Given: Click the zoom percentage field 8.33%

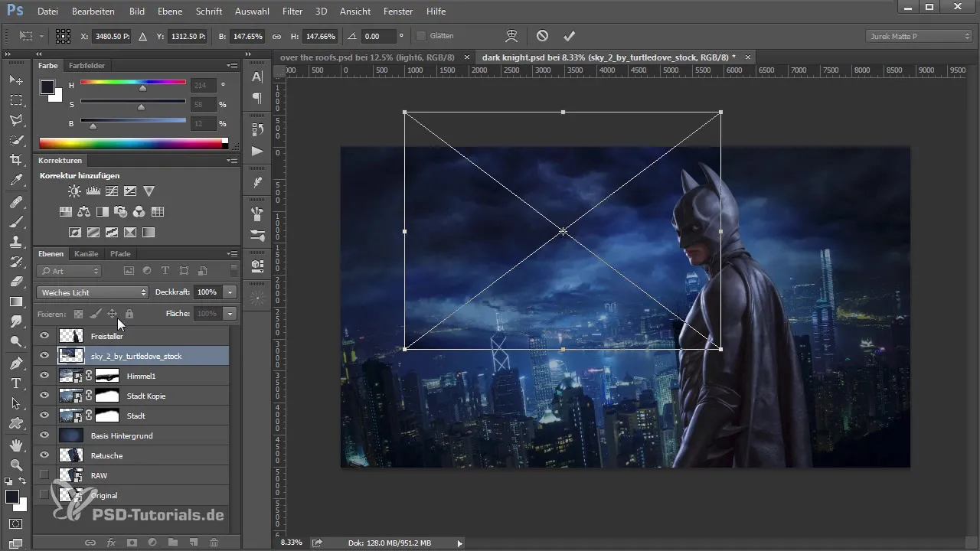Looking at the screenshot, I should (x=291, y=543).
